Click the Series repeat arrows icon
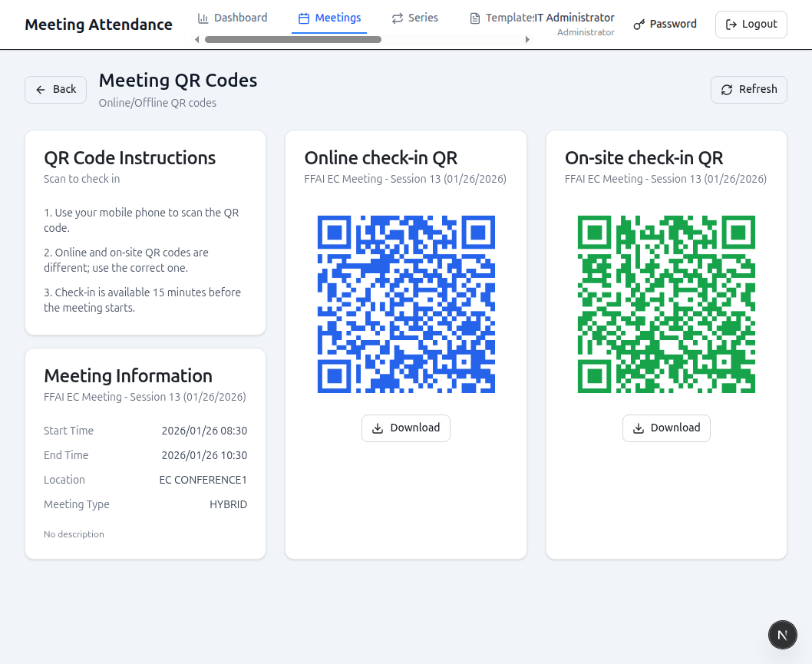 click(398, 18)
